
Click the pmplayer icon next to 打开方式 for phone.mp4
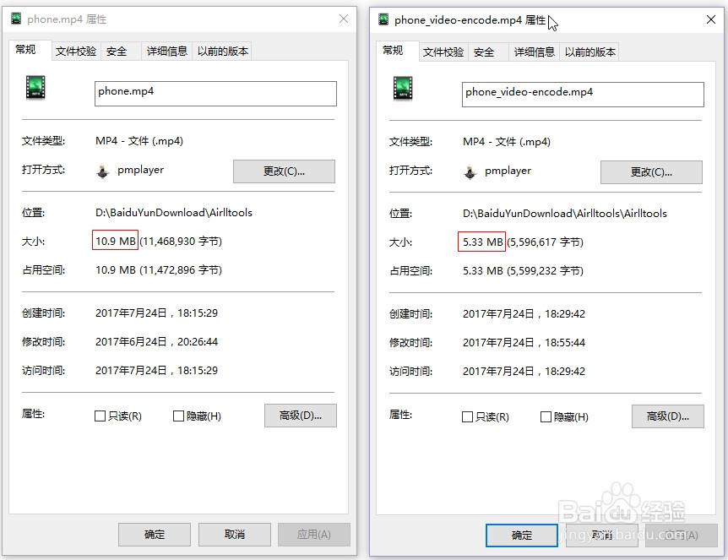[x=100, y=171]
